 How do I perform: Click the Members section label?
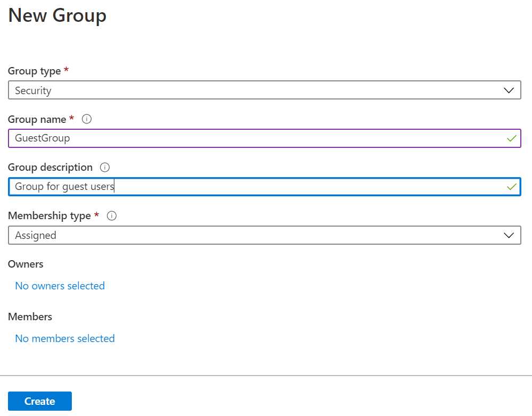pyautogui.click(x=30, y=317)
